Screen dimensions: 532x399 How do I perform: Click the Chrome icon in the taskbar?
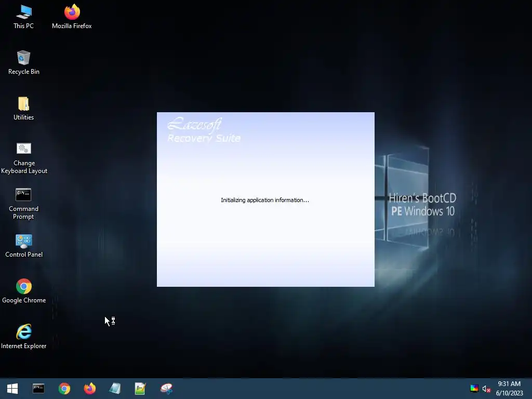64,389
